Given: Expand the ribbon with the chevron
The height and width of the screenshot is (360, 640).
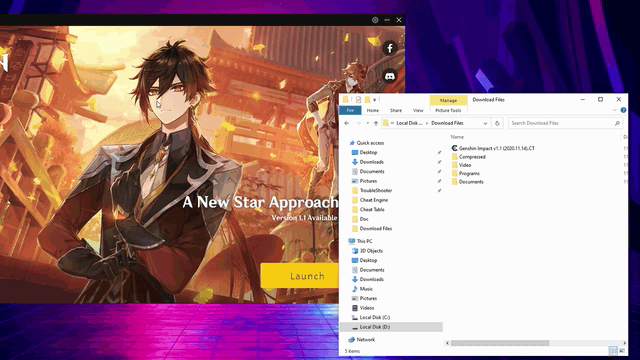Looking at the screenshot, I should click(x=615, y=110).
